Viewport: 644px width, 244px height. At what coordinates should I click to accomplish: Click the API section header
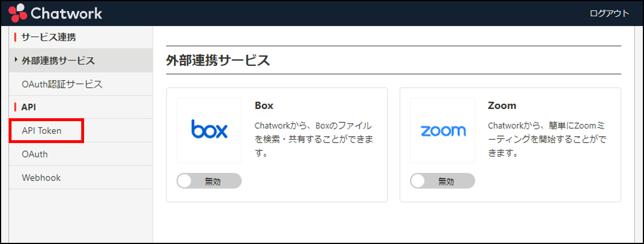29,107
